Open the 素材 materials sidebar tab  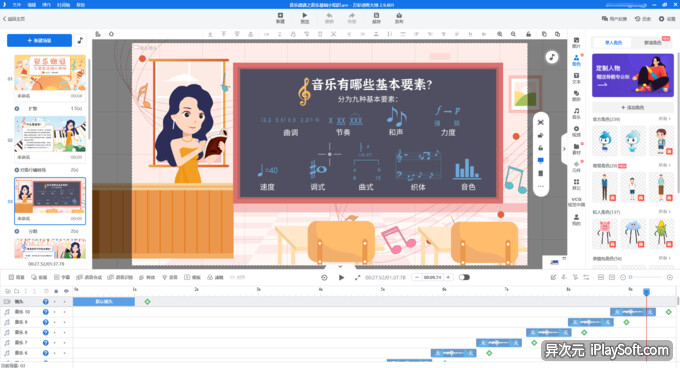point(576,149)
